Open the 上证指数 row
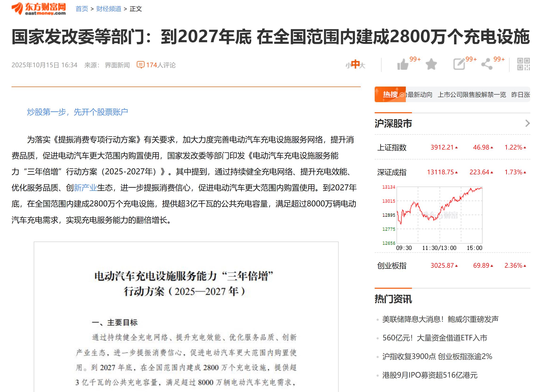Screen dimensions: 544x392 (392, 147)
